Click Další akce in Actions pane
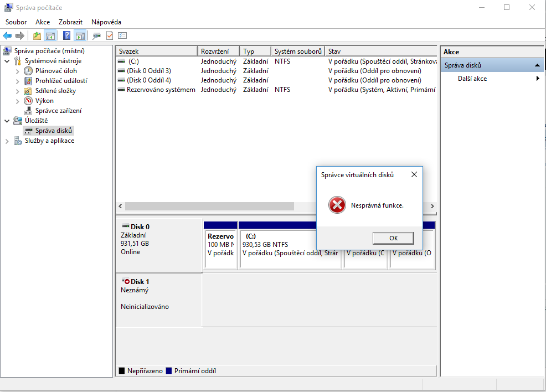Screen dimensions: 546x392 tap(472, 78)
